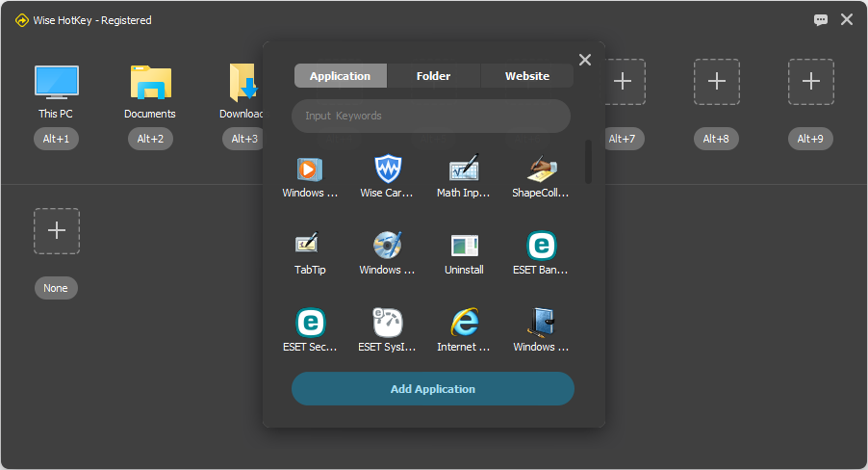This screenshot has height=470, width=868.
Task: Switch to the Application tab
Action: (340, 76)
